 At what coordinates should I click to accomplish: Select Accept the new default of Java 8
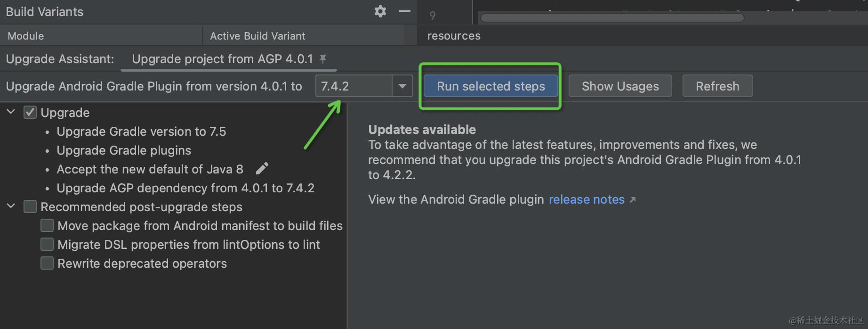click(150, 169)
